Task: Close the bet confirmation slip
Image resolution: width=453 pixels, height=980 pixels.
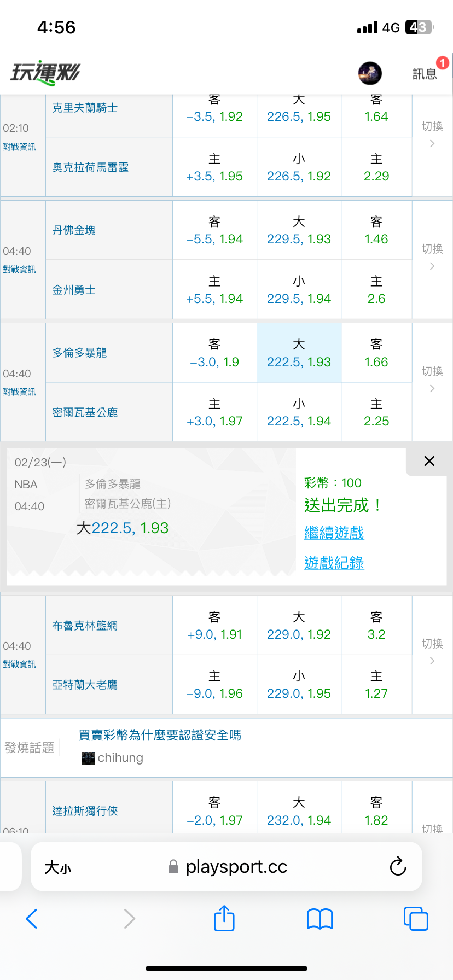Action: (429, 461)
